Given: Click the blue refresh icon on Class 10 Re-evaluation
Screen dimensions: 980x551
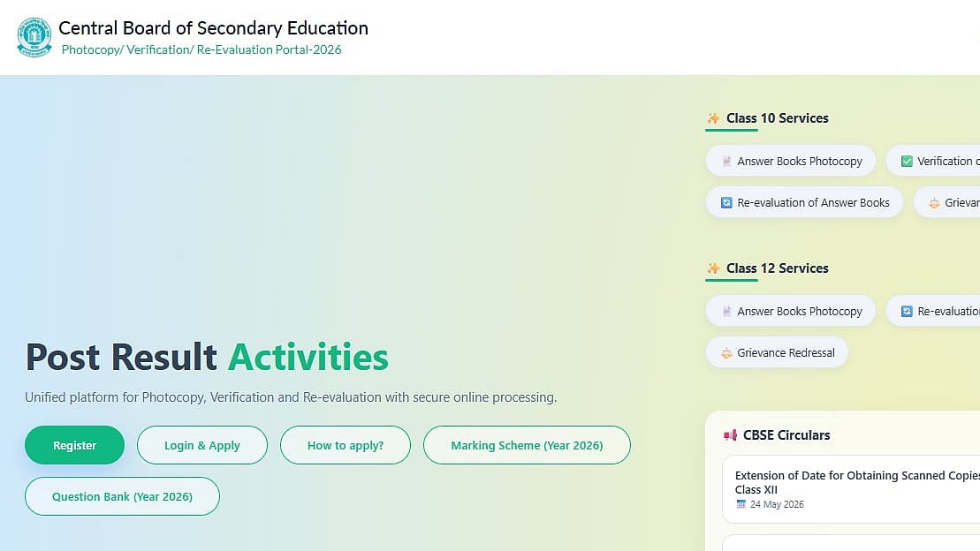Looking at the screenshot, I should 726,202.
